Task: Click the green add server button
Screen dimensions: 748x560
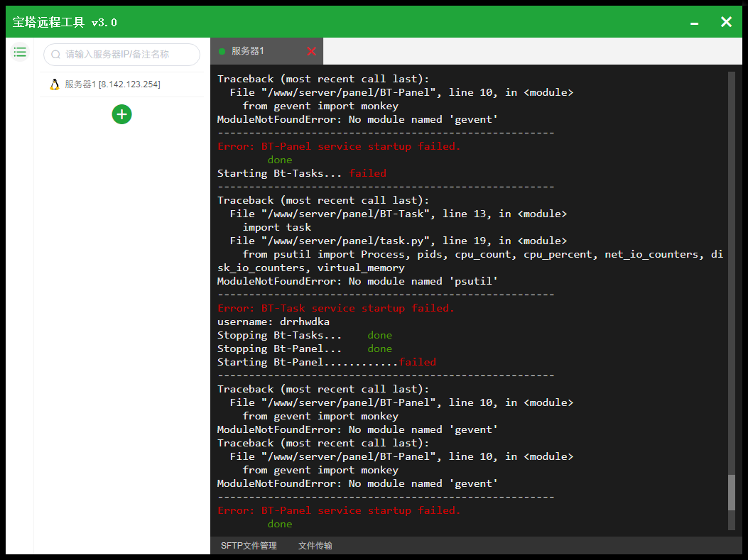Action: [x=121, y=114]
